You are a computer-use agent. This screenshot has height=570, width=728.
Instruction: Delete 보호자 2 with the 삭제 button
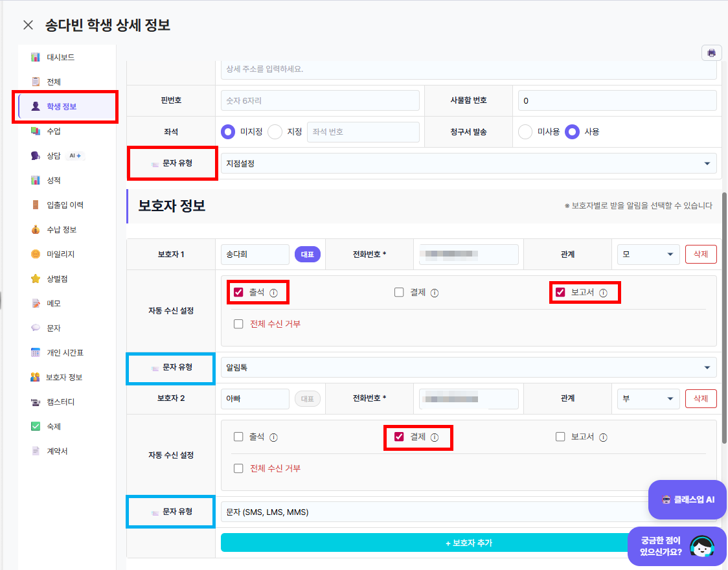click(701, 398)
